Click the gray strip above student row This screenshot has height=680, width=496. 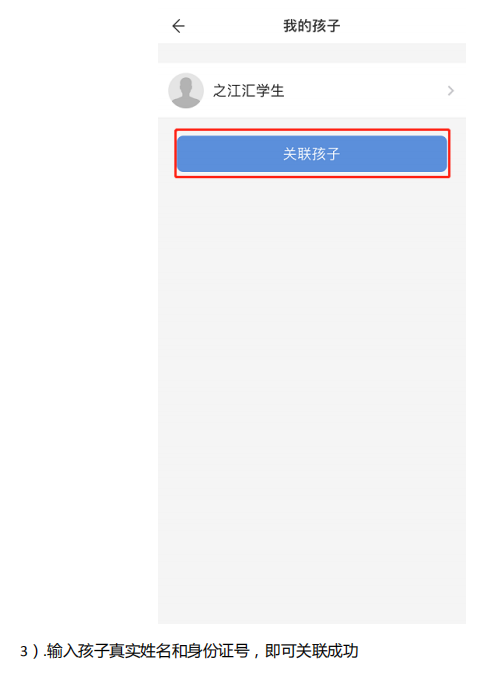(312, 53)
